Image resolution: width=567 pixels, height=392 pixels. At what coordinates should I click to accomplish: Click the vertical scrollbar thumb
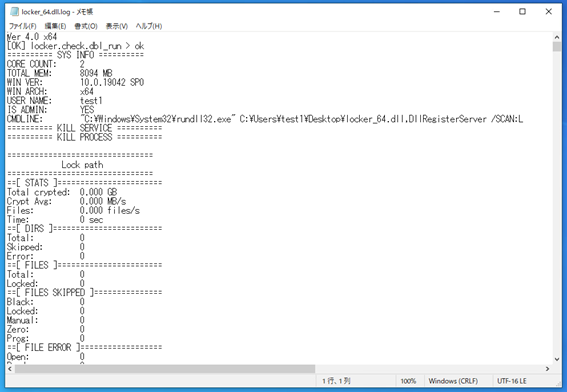click(x=557, y=47)
